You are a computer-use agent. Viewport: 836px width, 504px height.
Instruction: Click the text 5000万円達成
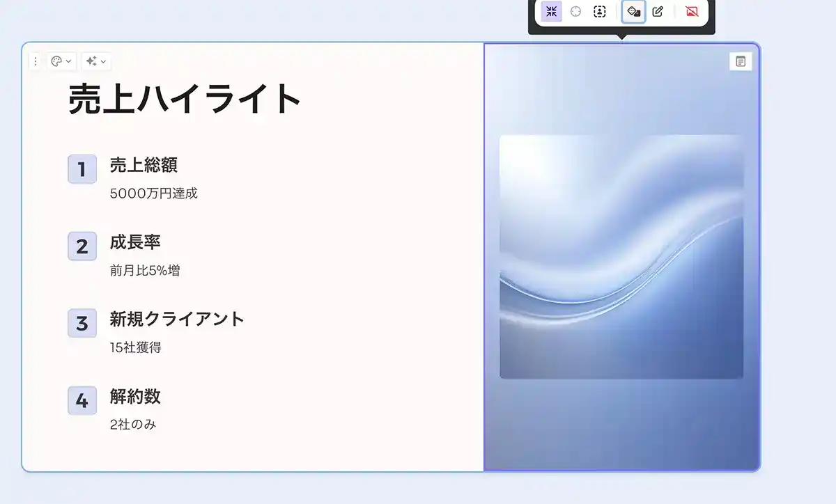(x=154, y=194)
